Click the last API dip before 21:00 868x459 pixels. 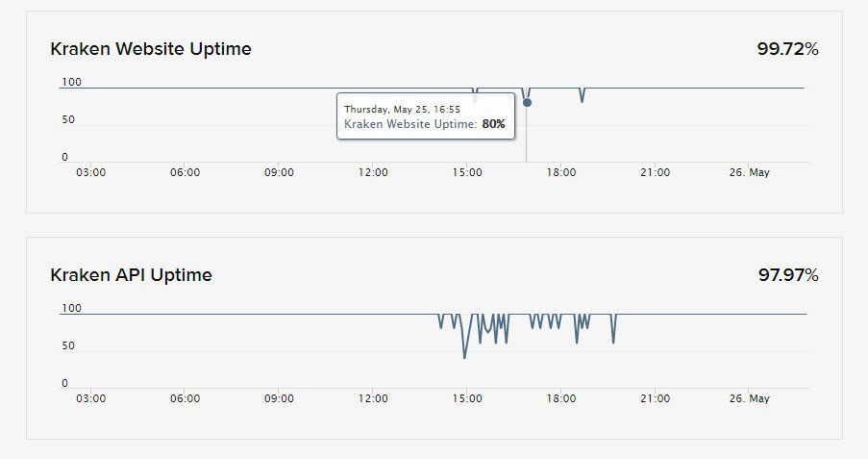[613, 340]
